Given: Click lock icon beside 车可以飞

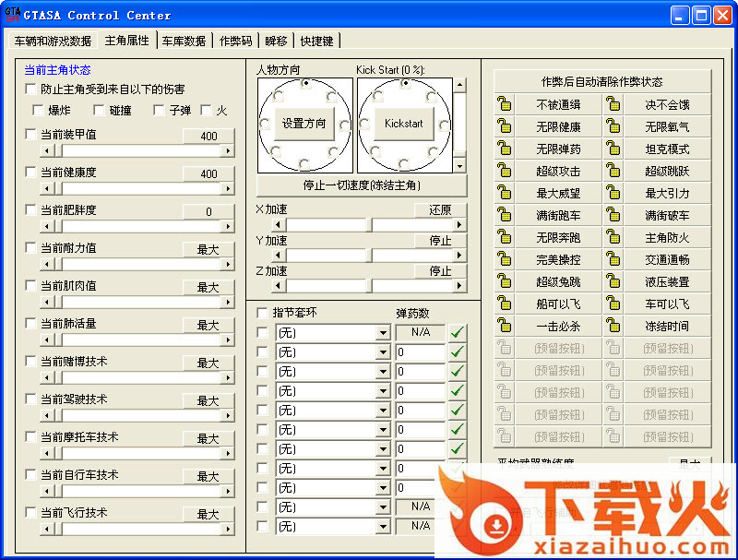Looking at the screenshot, I should coord(613,303).
